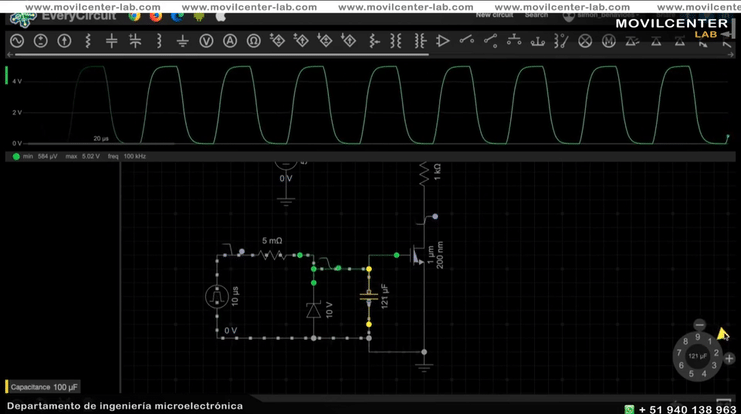Select the center-tapped transformer component
Viewport: 741px width, 414px height.
420,41
